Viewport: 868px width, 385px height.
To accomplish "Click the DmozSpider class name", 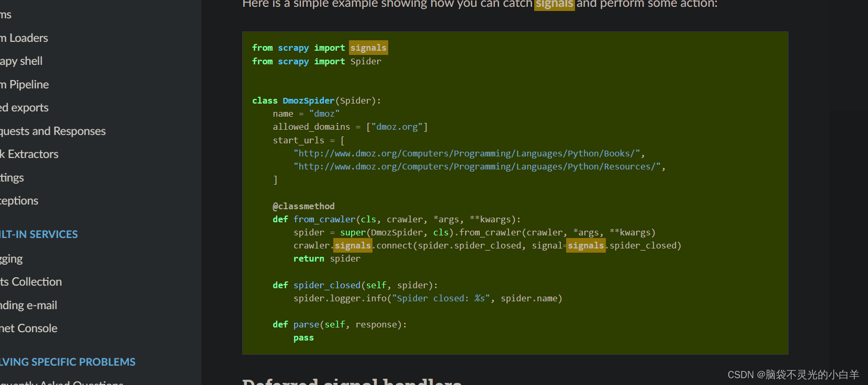I will pos(309,100).
